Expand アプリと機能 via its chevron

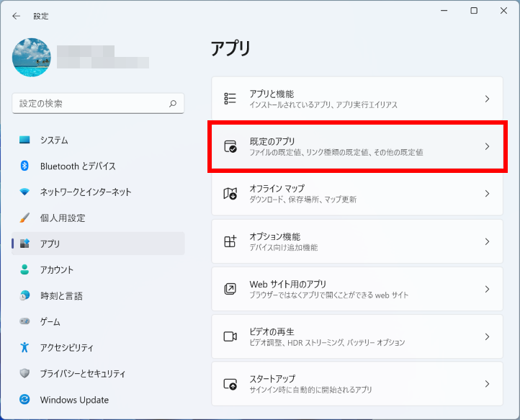pos(487,99)
